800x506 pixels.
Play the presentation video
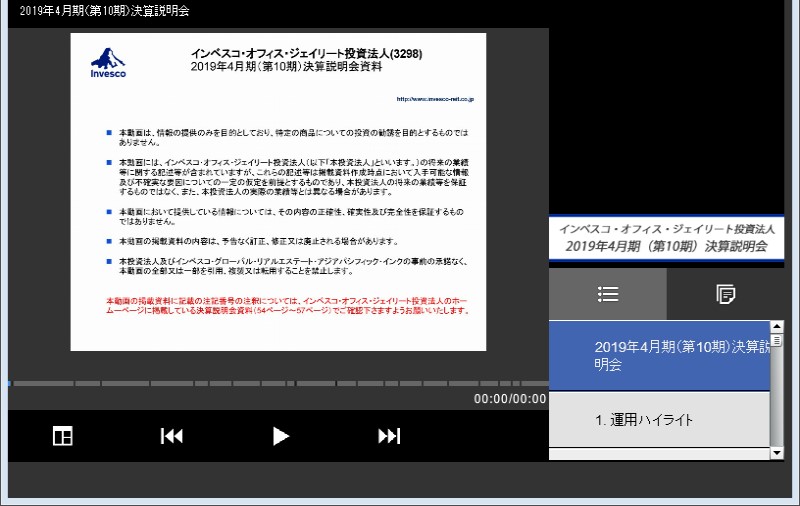tap(280, 436)
